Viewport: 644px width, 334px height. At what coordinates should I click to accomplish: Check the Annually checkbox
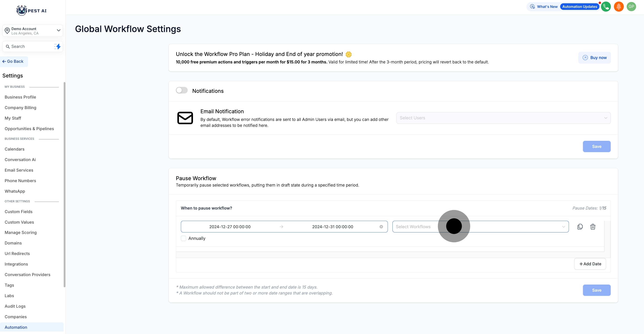click(x=183, y=238)
